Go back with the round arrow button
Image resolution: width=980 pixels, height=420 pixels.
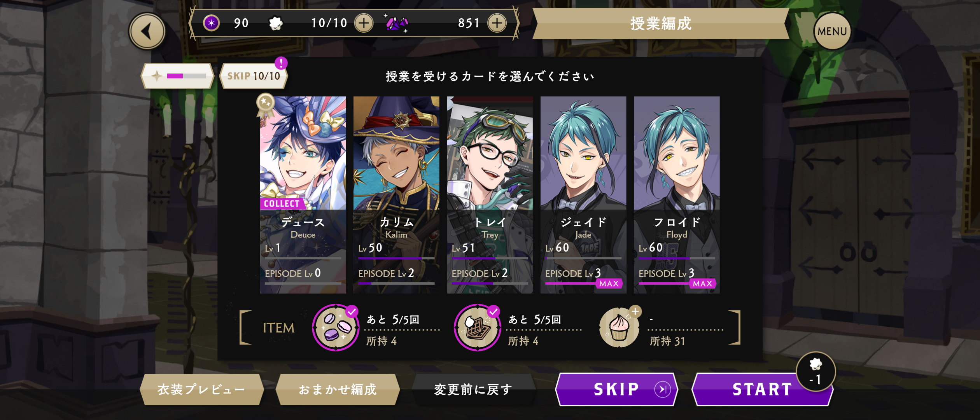click(147, 31)
